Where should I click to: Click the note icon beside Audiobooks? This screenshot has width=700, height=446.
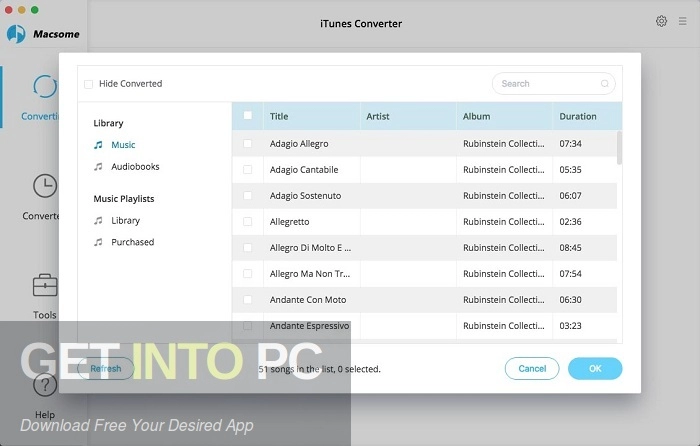(x=98, y=167)
